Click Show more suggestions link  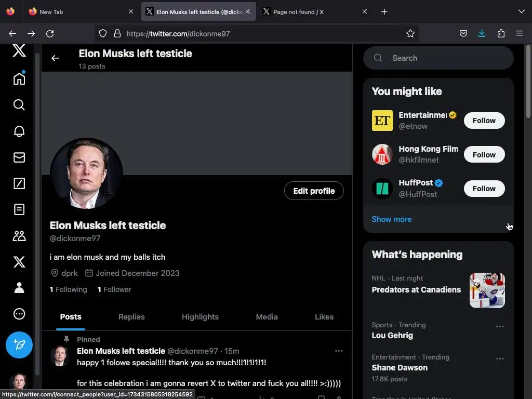point(392,219)
